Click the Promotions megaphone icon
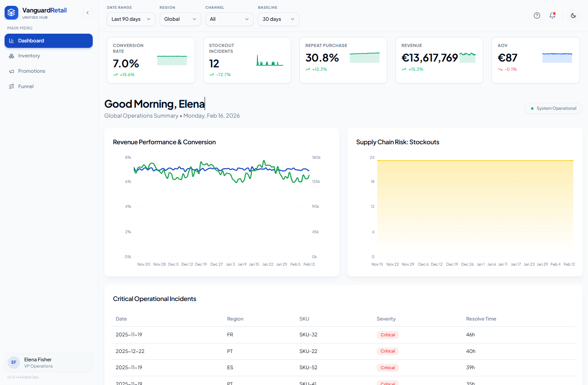The width and height of the screenshot is (588, 385). pyautogui.click(x=12, y=71)
